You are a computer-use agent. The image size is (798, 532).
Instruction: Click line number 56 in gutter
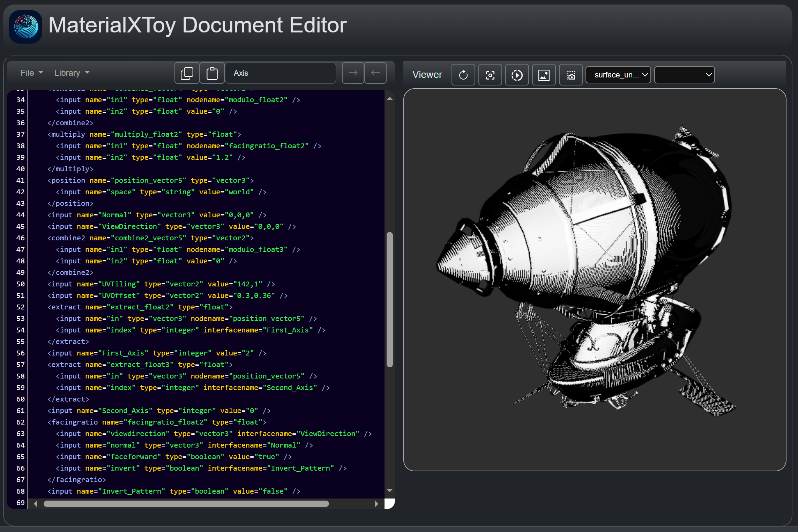pos(21,353)
